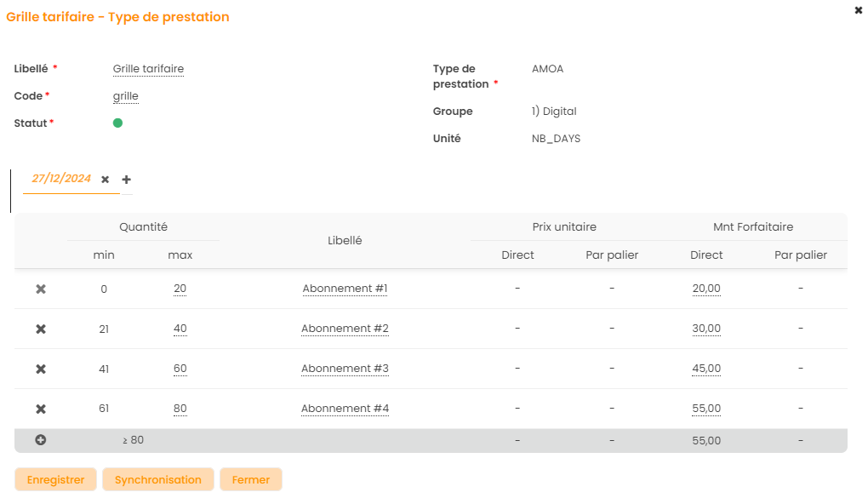868x498 pixels.
Task: Edit max quantity 20 in first row
Action: 180,289
